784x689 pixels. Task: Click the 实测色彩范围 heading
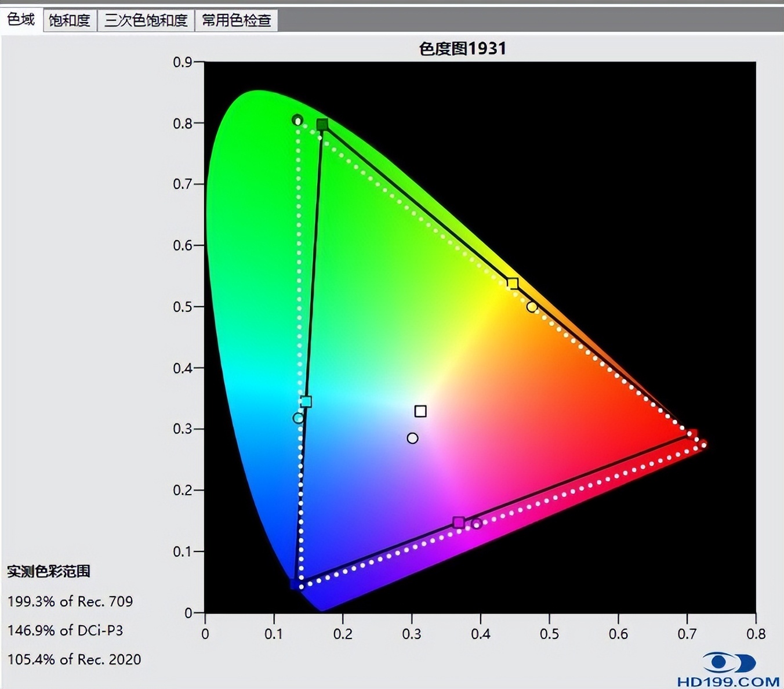tap(49, 571)
